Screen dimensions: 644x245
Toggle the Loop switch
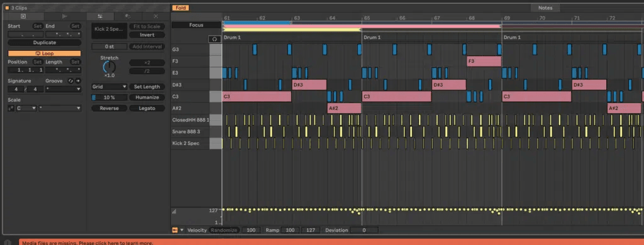click(45, 53)
